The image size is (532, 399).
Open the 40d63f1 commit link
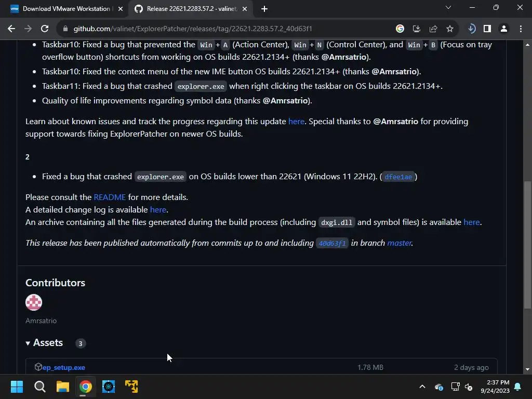[x=332, y=243]
